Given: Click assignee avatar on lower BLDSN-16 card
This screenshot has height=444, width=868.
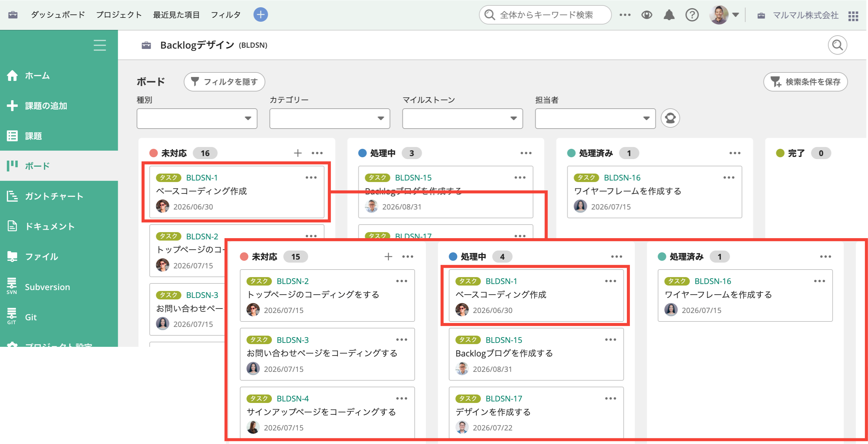Looking at the screenshot, I should pyautogui.click(x=671, y=310).
